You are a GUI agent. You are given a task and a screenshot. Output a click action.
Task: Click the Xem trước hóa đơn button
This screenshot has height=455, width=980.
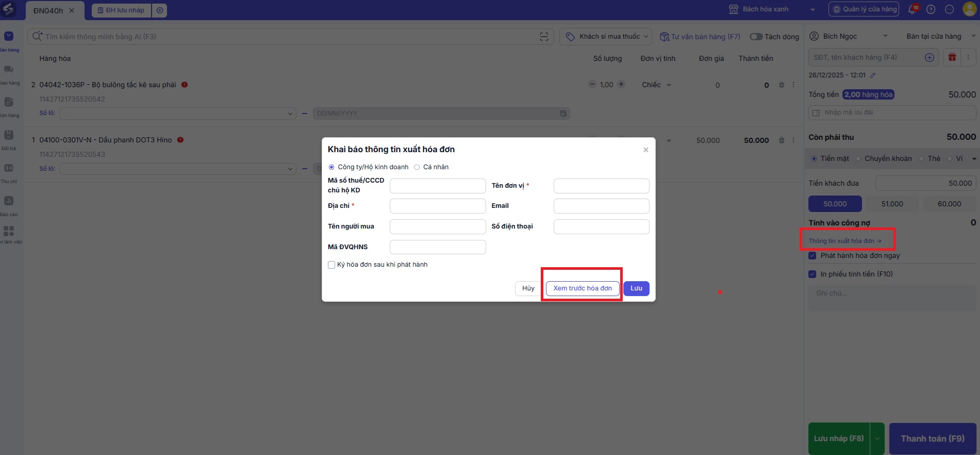583,288
